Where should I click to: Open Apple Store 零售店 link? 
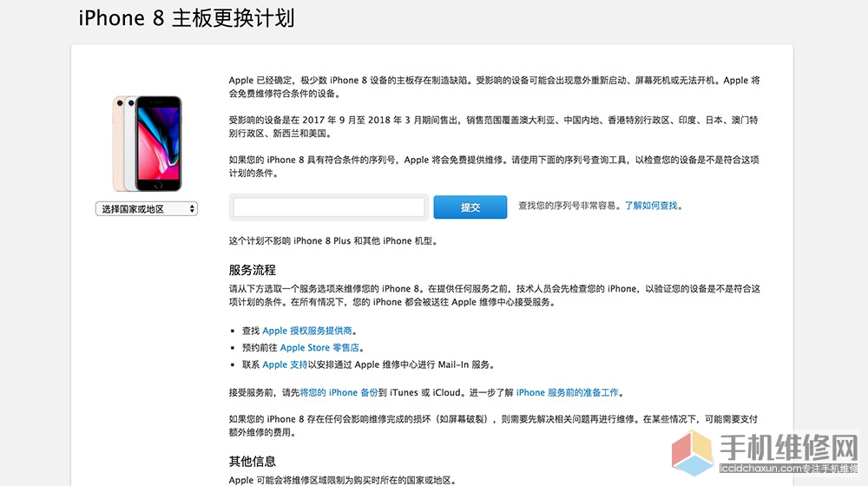point(319,348)
